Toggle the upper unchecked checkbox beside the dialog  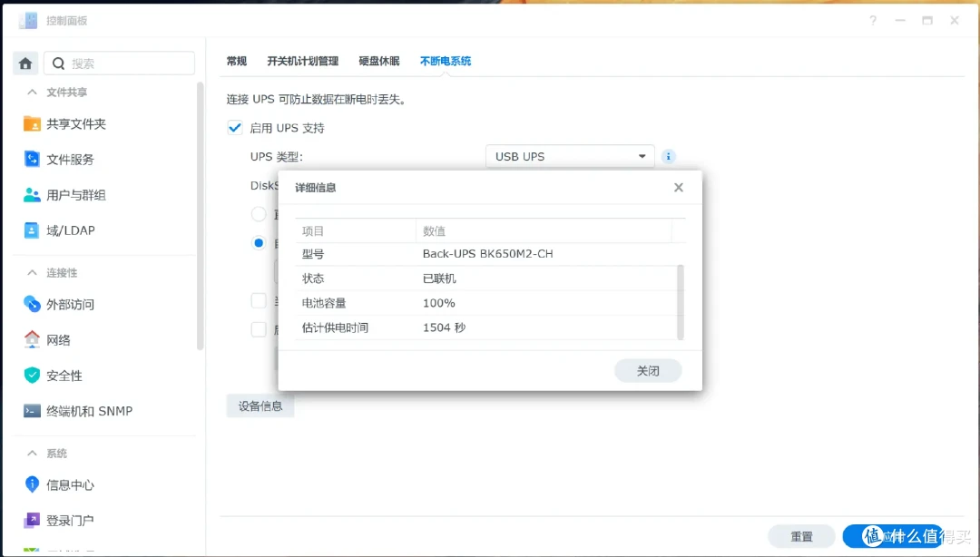(x=258, y=300)
